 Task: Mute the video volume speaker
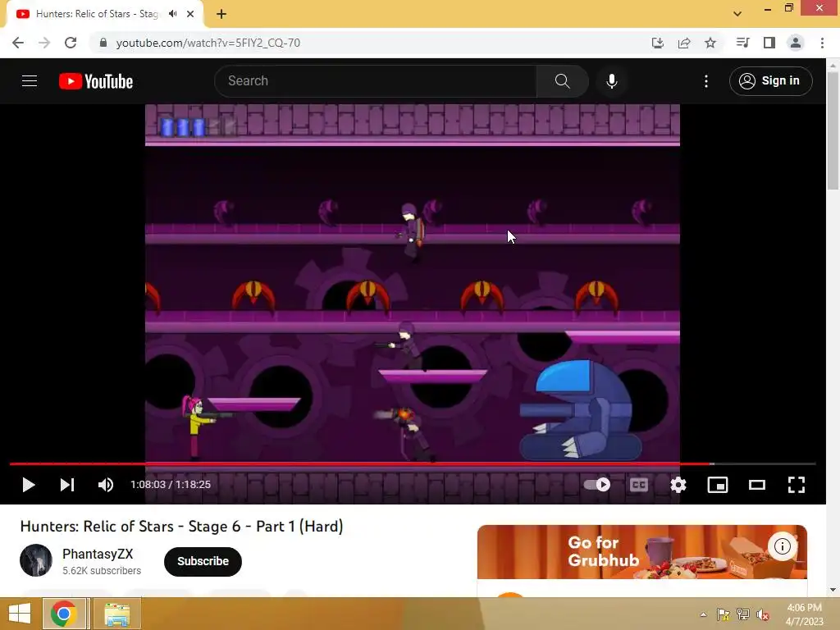(106, 485)
